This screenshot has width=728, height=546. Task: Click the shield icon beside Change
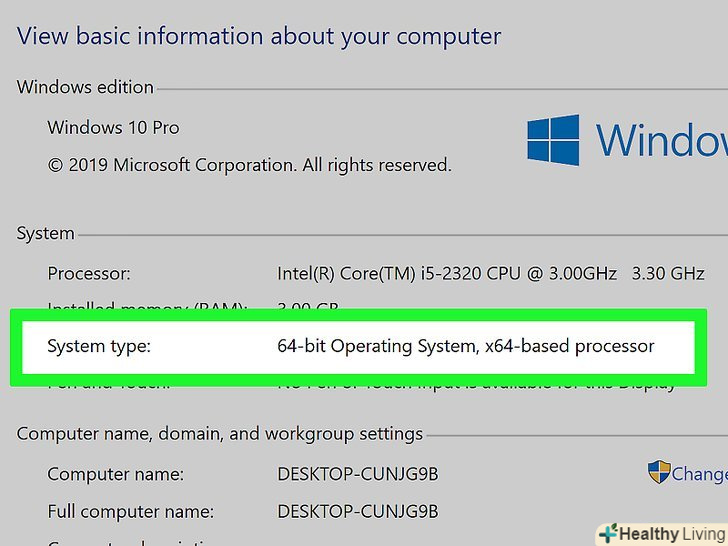coord(659,472)
